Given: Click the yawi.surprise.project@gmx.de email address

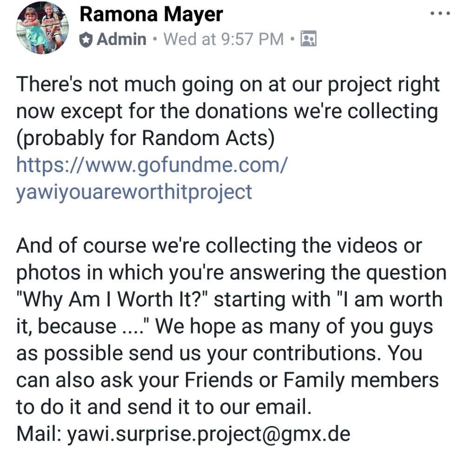Looking at the screenshot, I should click(x=209, y=434).
